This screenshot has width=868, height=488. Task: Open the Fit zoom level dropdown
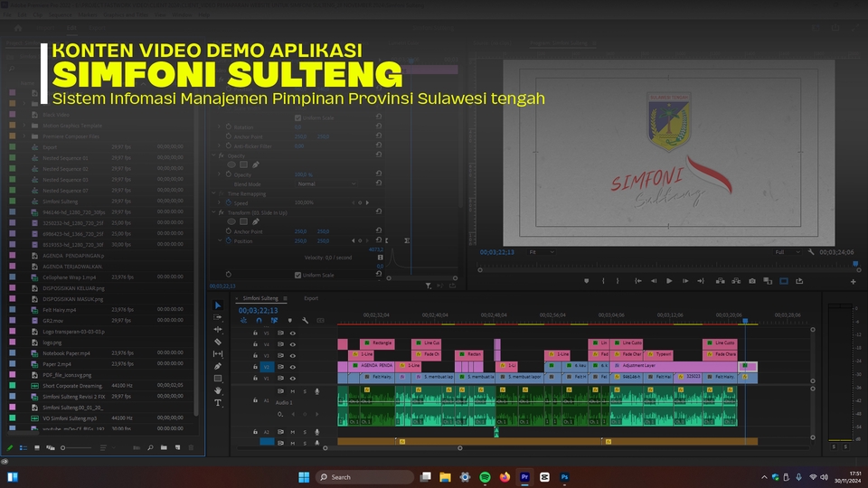click(x=542, y=252)
